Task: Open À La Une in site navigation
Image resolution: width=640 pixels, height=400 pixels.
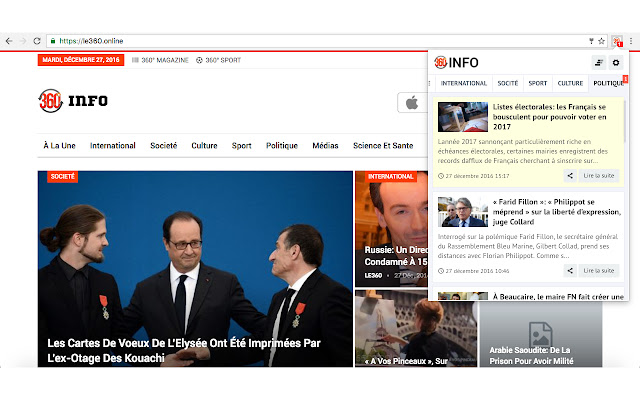Action: [60, 145]
